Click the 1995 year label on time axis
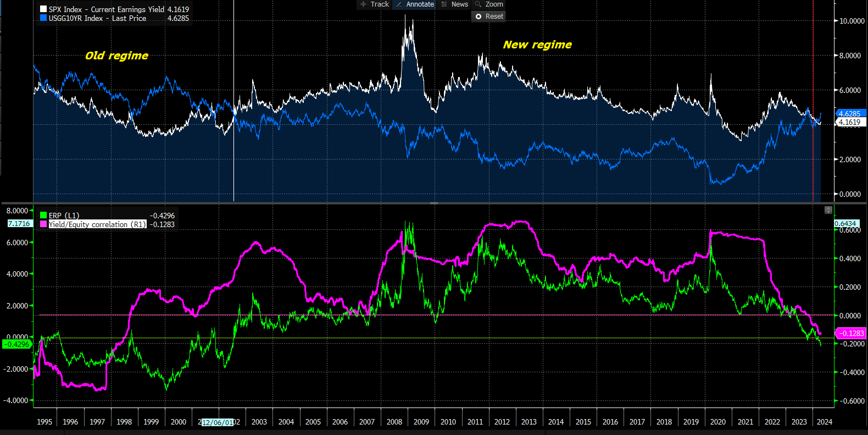Image resolution: width=868 pixels, height=435 pixels. tap(44, 422)
